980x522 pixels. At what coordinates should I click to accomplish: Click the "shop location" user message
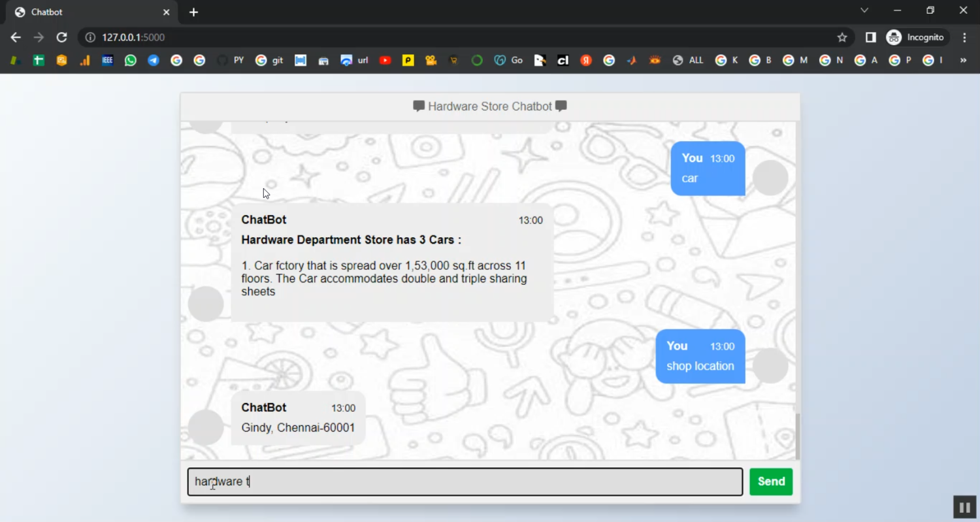(700, 366)
